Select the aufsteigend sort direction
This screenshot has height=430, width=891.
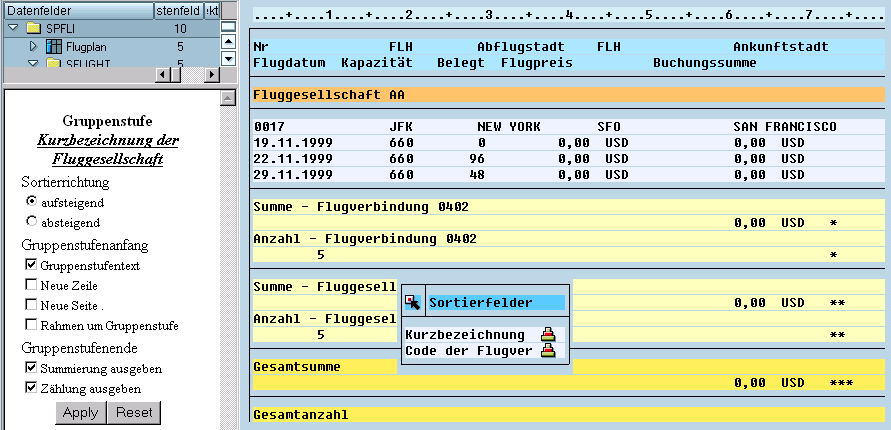tap(32, 202)
